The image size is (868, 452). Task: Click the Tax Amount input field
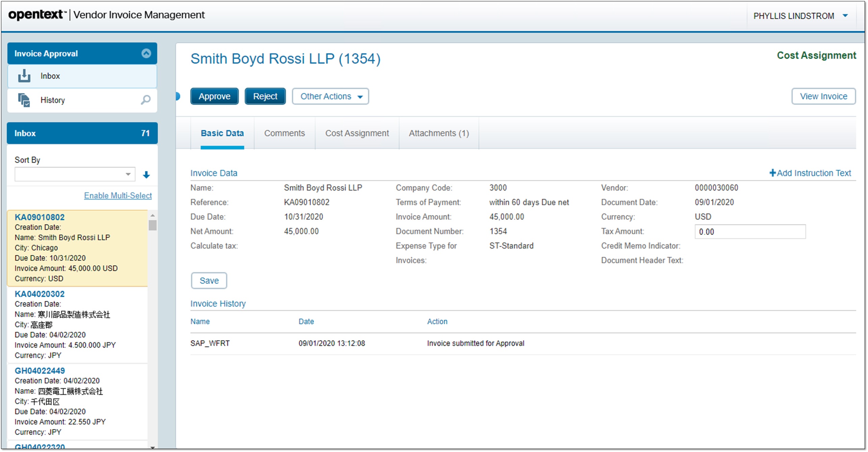(750, 232)
